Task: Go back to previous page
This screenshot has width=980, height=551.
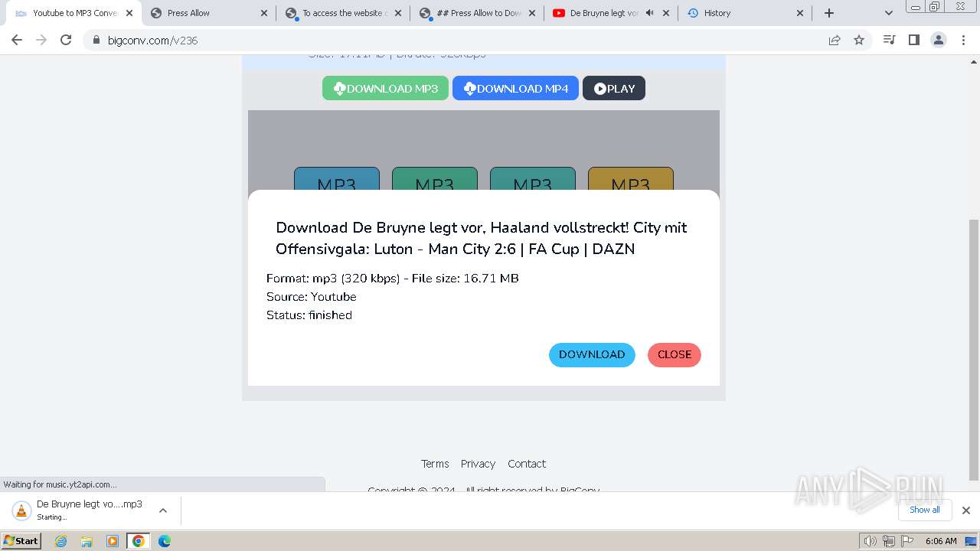Action: (x=17, y=40)
